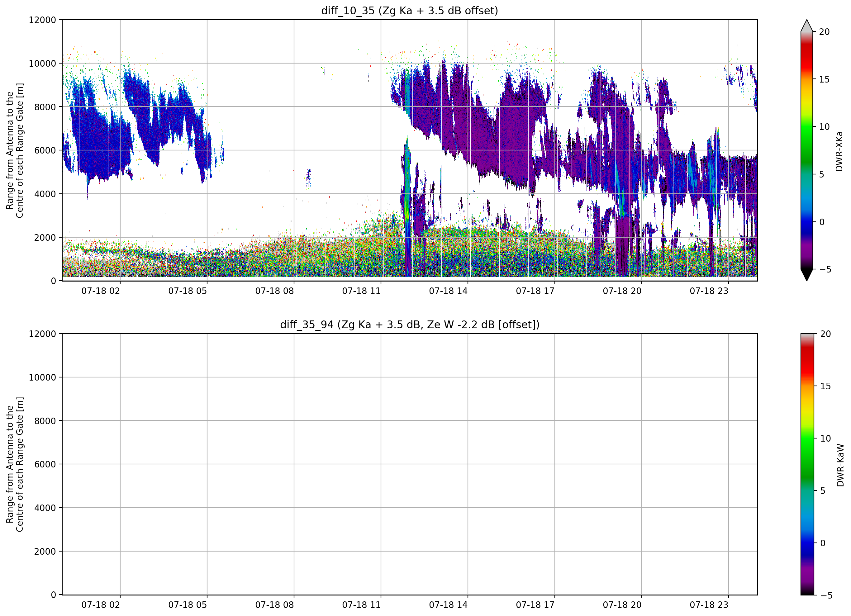Click x-tick "07-18 23" under the diff_10_35 plot
The image size is (851, 616).
click(709, 291)
